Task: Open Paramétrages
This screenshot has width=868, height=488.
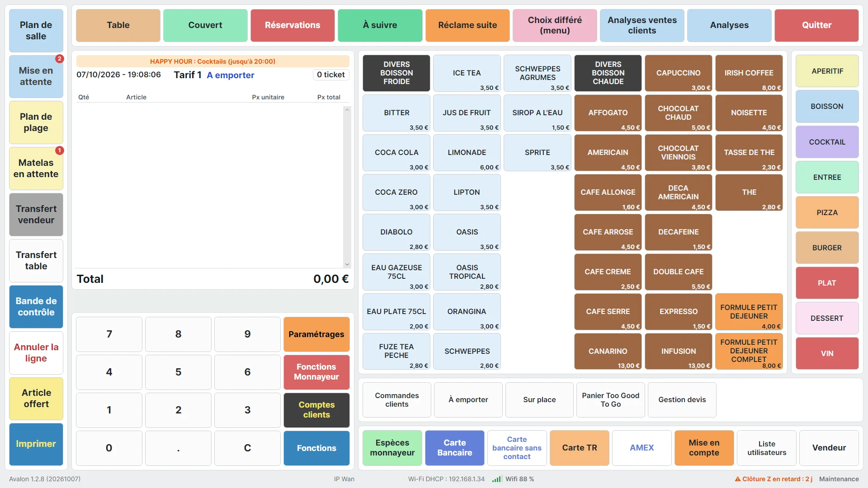Action: coord(316,334)
